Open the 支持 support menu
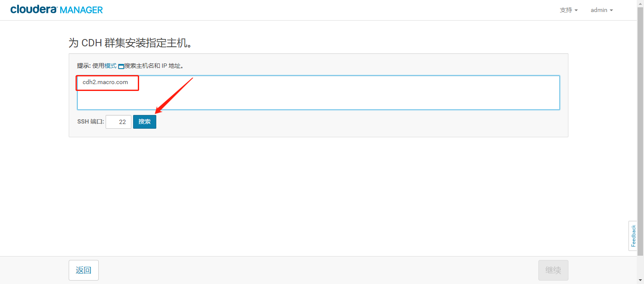 tap(569, 10)
